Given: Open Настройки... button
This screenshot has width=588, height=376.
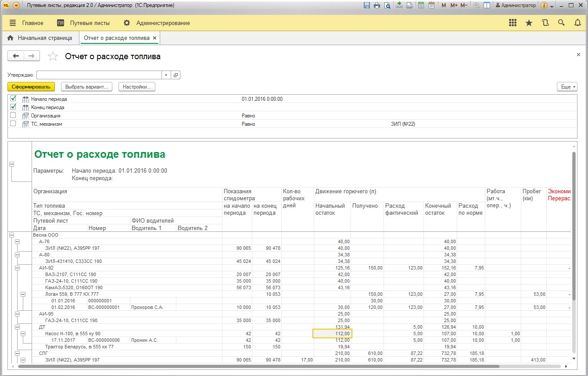Looking at the screenshot, I should click(x=137, y=87).
